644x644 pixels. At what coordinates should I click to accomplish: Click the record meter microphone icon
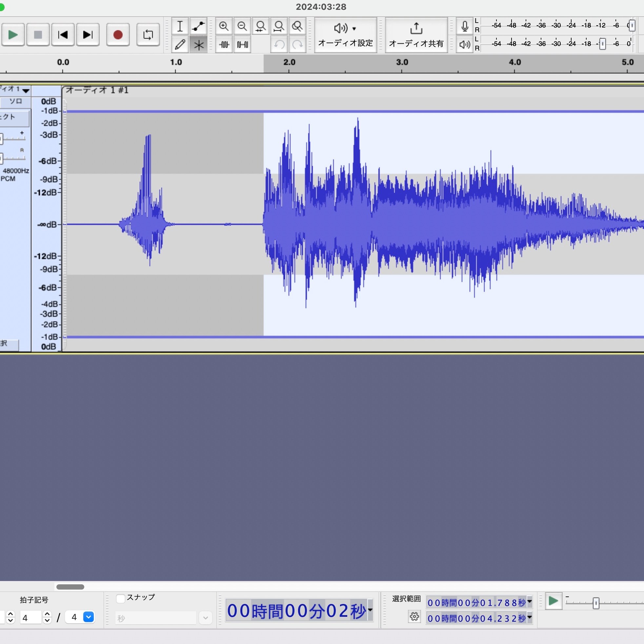[465, 26]
